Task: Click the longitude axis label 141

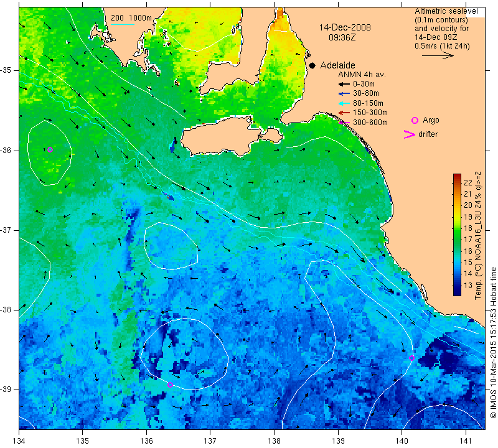Action: point(466,441)
